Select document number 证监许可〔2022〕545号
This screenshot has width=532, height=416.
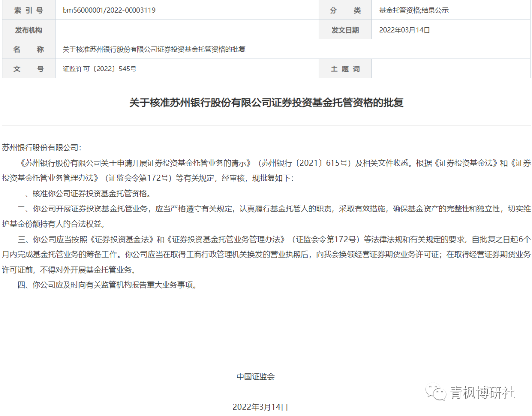click(x=100, y=69)
